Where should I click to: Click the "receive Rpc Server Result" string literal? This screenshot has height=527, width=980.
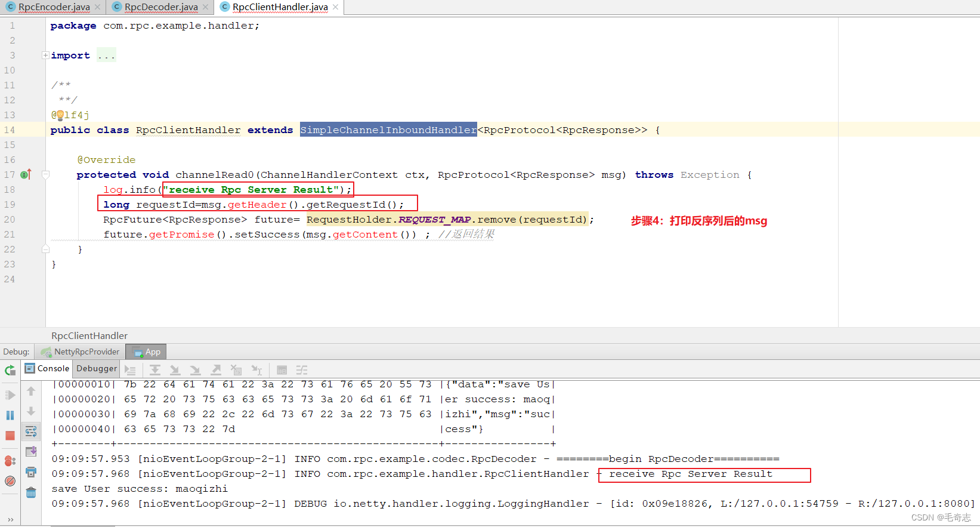pos(251,190)
